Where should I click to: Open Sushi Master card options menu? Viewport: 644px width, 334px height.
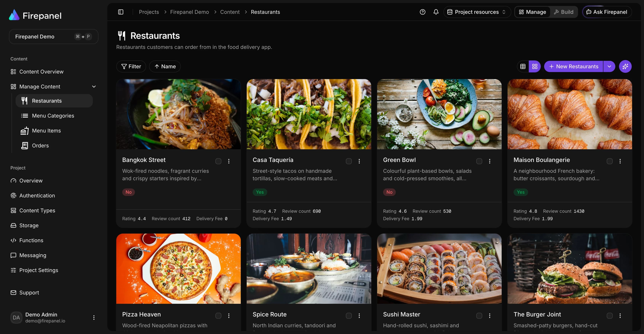[490, 316]
